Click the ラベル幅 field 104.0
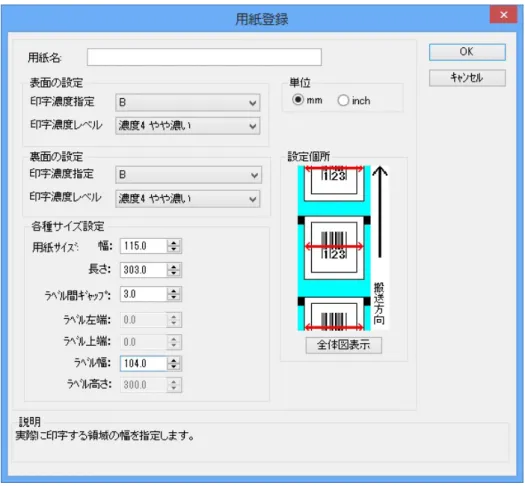The image size is (525, 486). pos(143,363)
